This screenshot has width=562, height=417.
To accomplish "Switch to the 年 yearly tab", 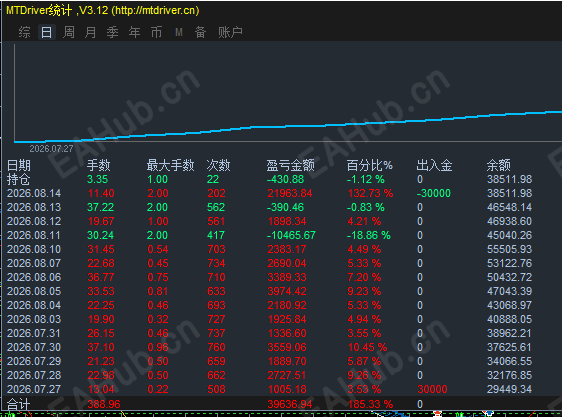I will tap(134, 32).
